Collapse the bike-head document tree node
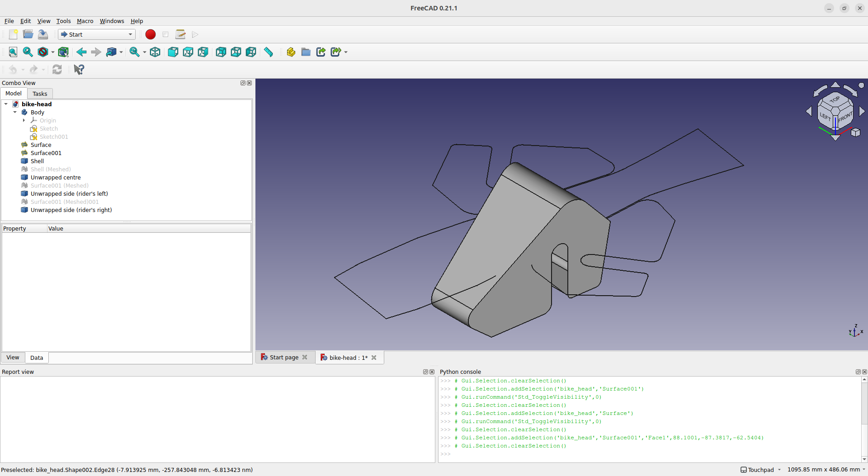 [6, 104]
